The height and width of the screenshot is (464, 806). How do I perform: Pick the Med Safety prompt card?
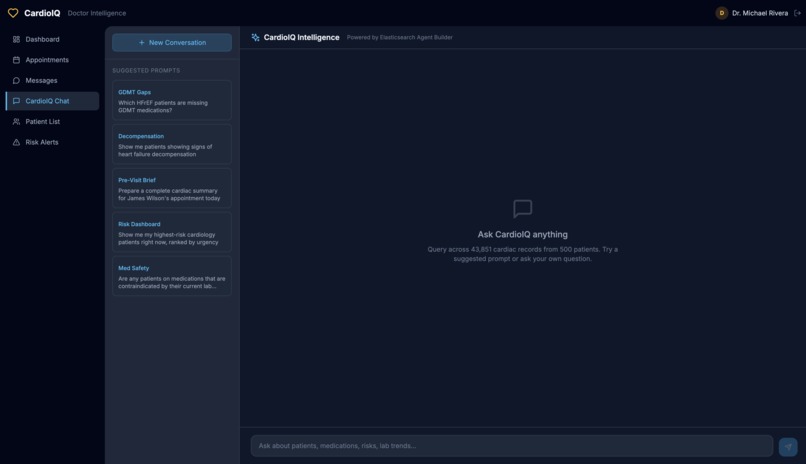click(172, 276)
